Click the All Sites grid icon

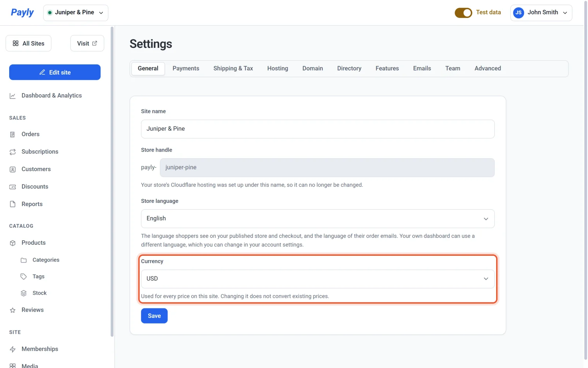[15, 43]
